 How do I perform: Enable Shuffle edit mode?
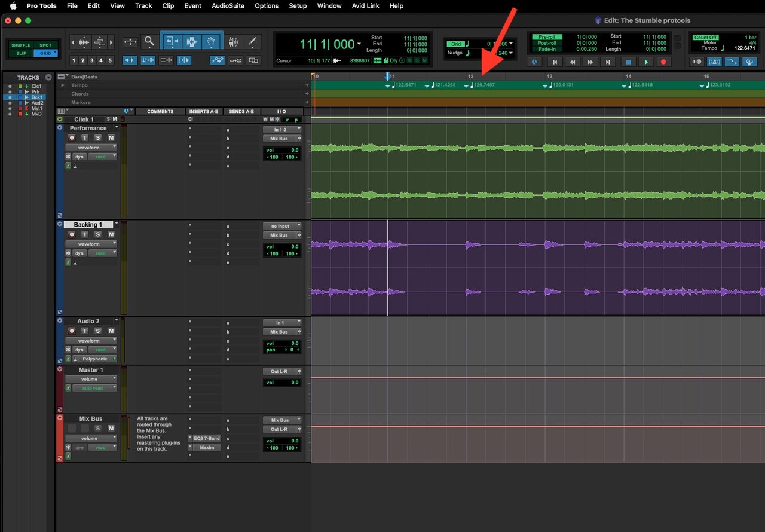click(x=21, y=45)
